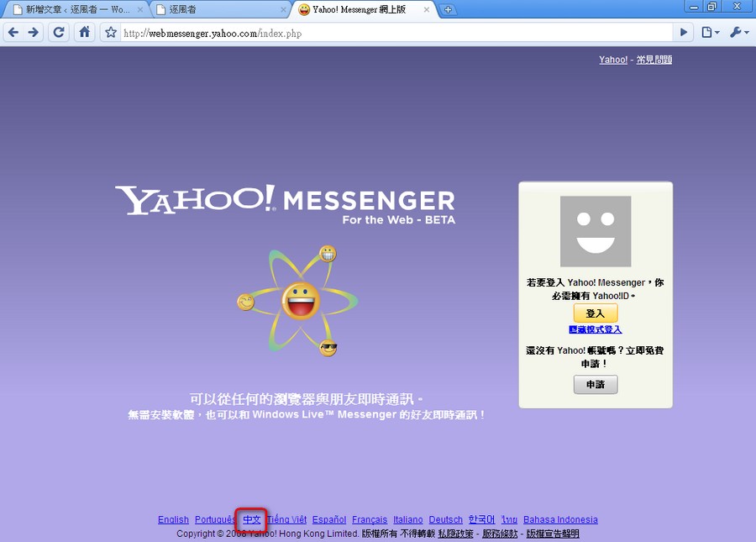The image size is (756, 542).
Task: Switch language to Korean 한국어
Action: tap(481, 519)
